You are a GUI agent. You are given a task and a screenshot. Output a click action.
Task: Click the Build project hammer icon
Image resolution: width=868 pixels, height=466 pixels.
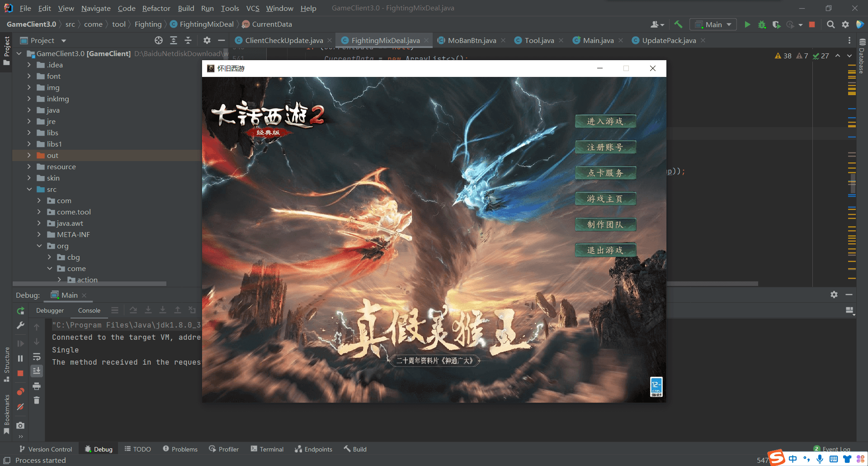tap(678, 24)
